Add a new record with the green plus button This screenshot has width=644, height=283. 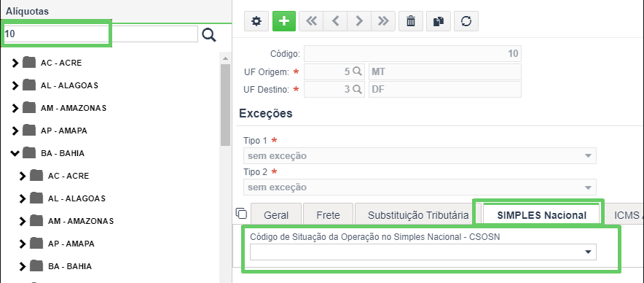click(x=284, y=21)
